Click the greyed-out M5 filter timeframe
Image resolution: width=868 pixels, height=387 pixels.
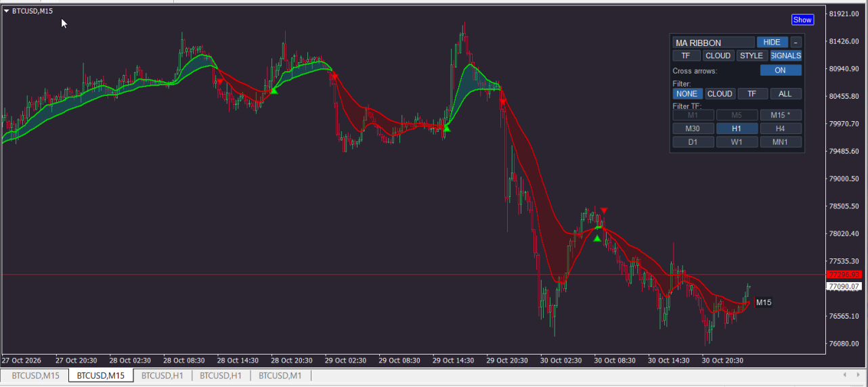[x=737, y=115]
